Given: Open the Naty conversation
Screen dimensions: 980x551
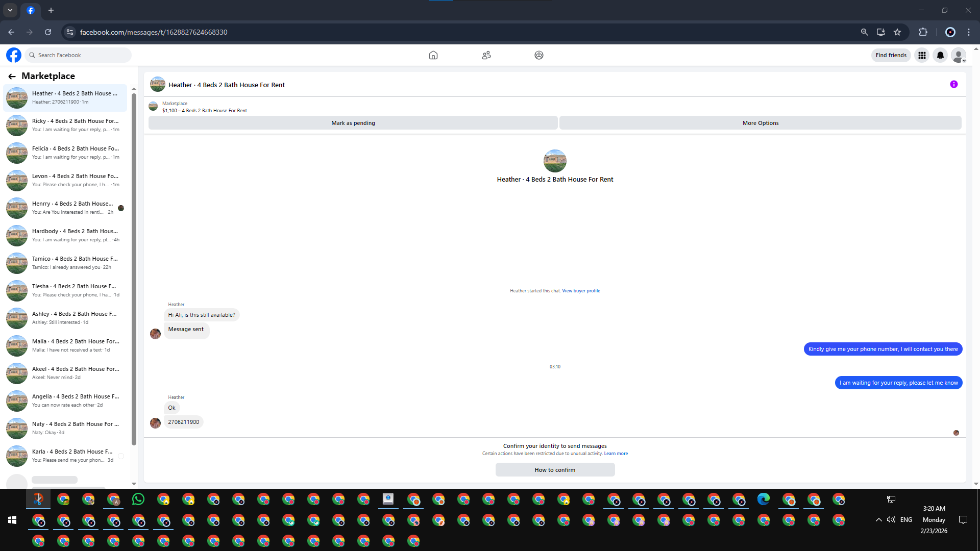Looking at the screenshot, I should 65,429.
